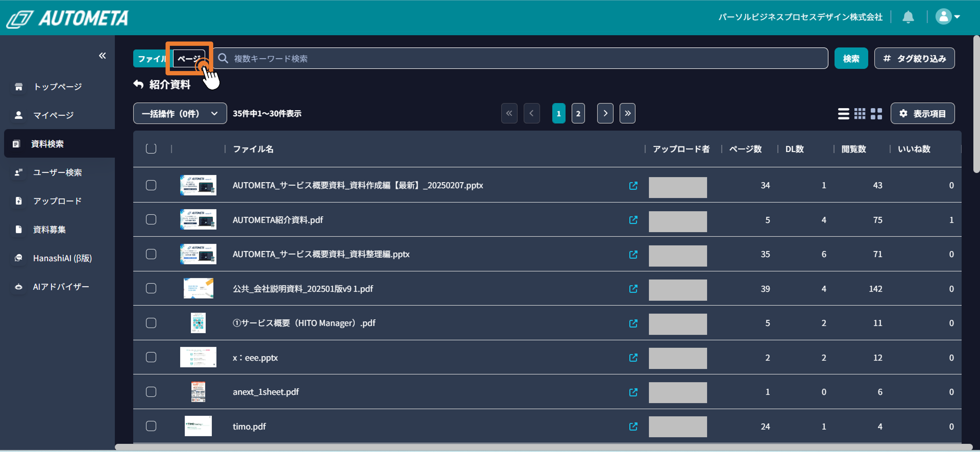980x452 pixels.
Task: Open 表示項目 settings
Action: click(x=922, y=113)
